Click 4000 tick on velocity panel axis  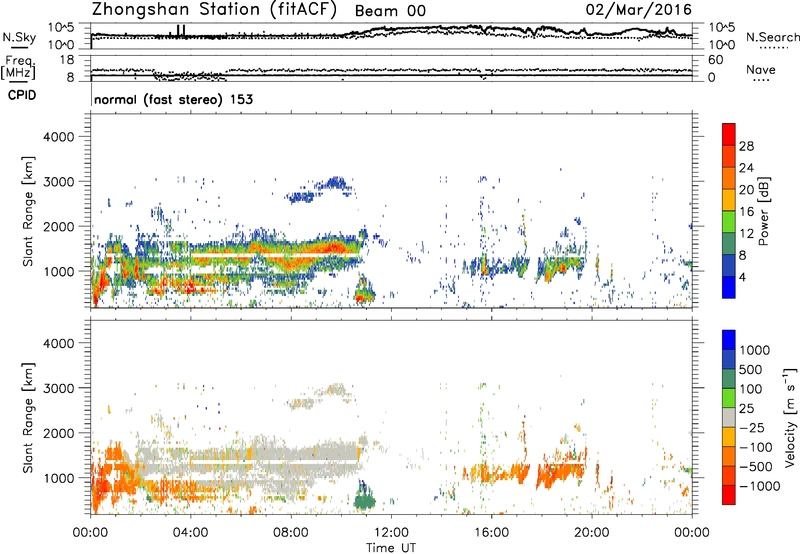58,343
